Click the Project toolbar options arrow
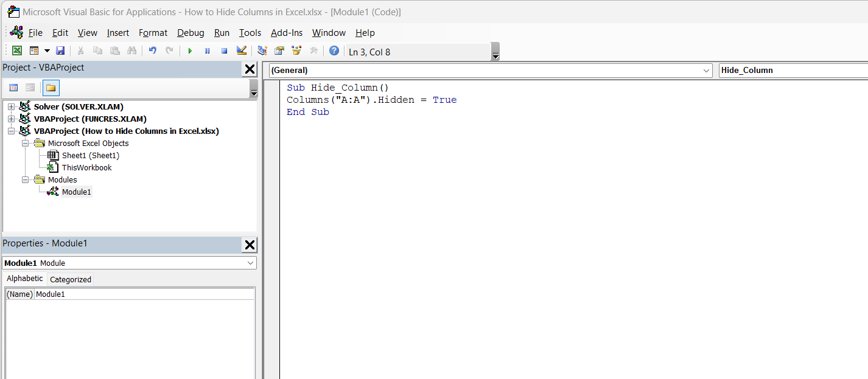 [253, 88]
